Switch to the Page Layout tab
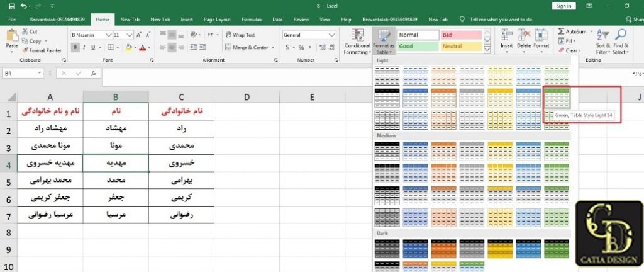 click(217, 20)
